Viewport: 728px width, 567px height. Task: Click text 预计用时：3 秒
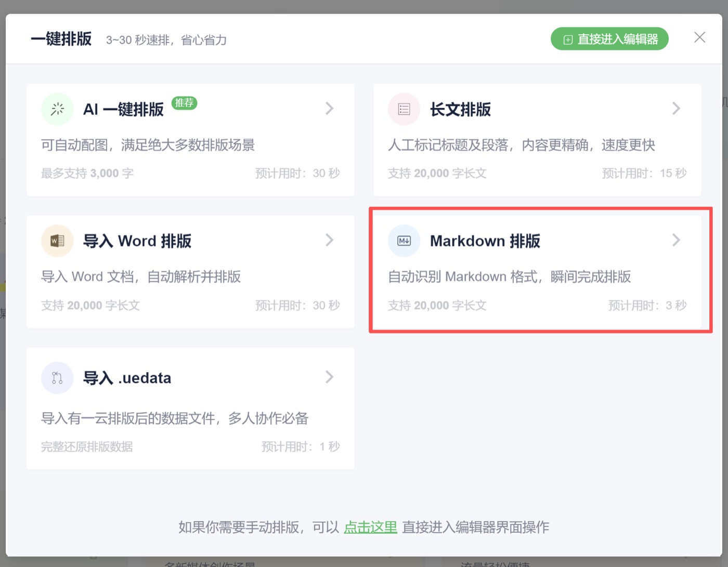647,305
